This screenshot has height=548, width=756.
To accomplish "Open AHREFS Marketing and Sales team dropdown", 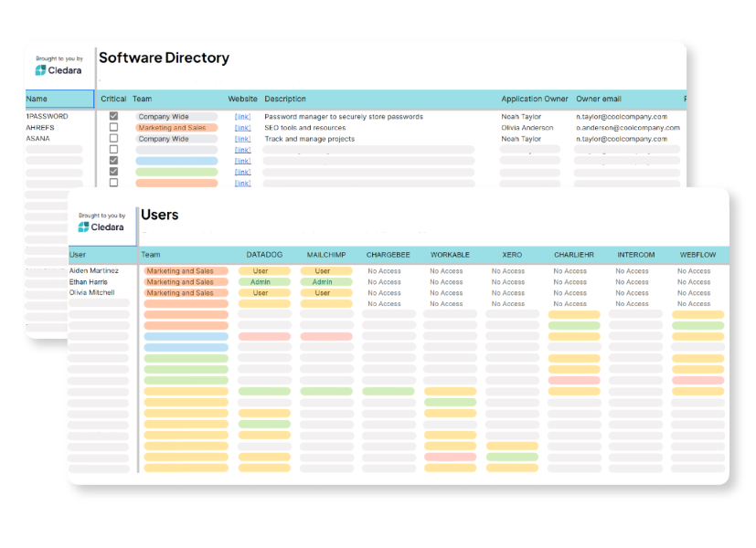I will click(x=176, y=128).
